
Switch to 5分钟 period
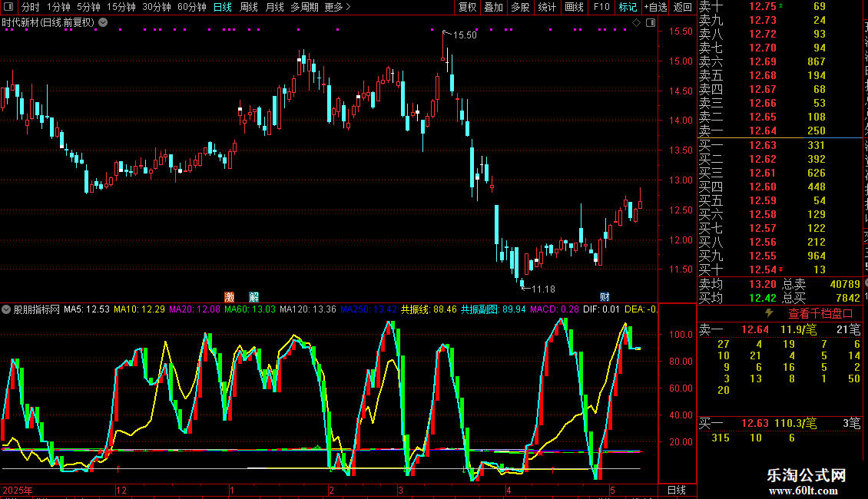coord(88,7)
